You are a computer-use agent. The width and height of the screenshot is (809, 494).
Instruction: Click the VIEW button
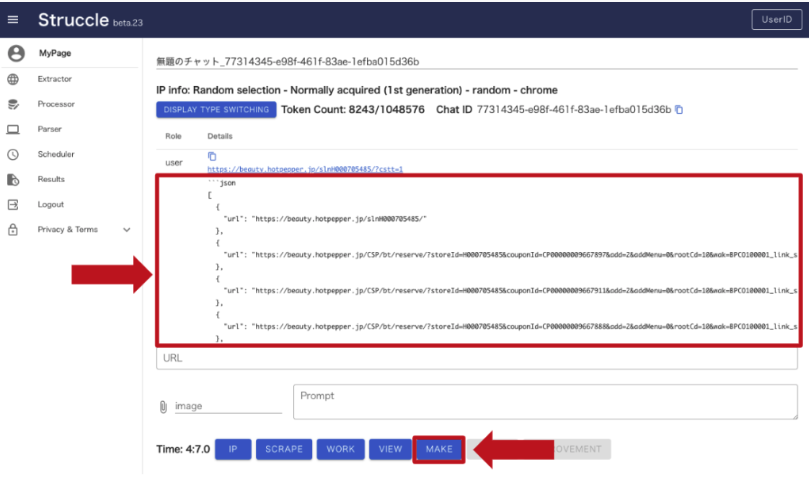point(390,449)
